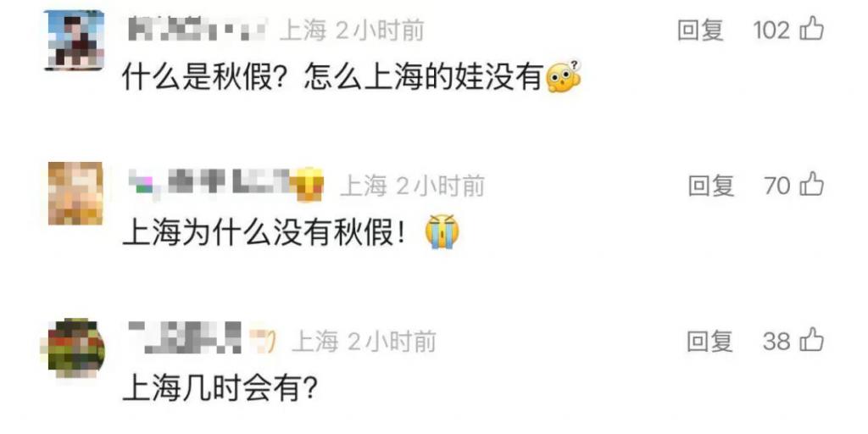Click the 102 like count
Image resolution: width=868 pixels, height=434 pixels.
[771, 30]
